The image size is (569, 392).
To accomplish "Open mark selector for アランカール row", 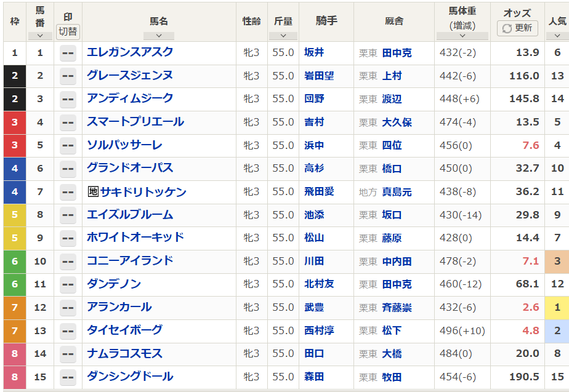I will [68, 308].
